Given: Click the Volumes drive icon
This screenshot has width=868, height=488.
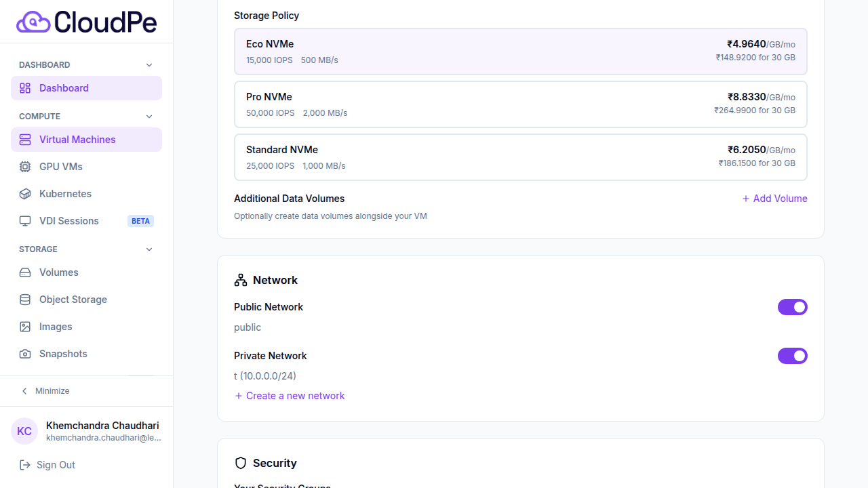Looking at the screenshot, I should click(25, 272).
